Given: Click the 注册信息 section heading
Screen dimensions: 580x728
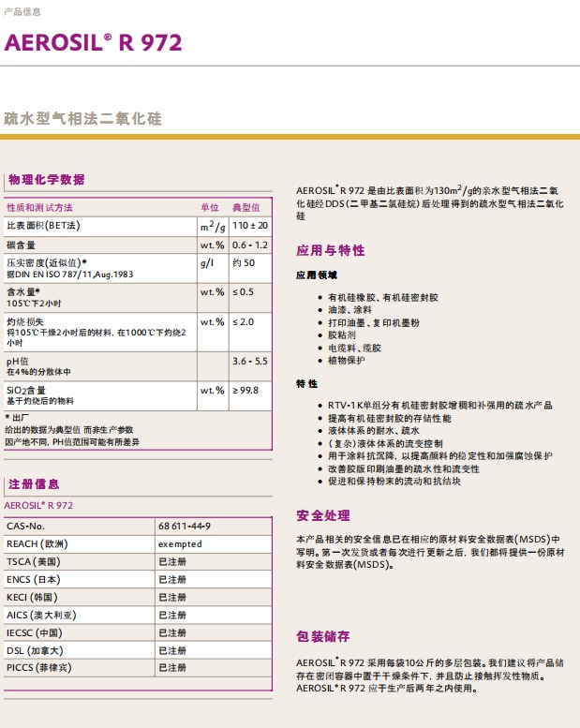Looking at the screenshot, I should tap(34, 484).
